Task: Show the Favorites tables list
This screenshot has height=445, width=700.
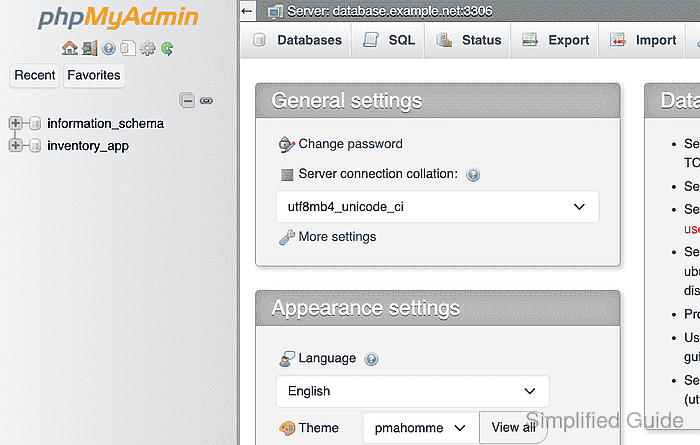Action: pos(94,75)
